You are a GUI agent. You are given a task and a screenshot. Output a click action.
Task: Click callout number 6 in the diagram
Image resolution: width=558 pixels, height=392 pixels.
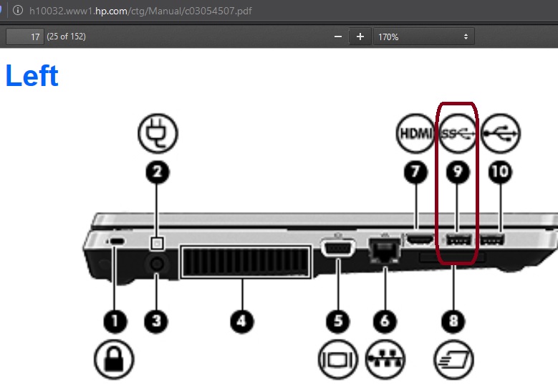[x=385, y=322]
